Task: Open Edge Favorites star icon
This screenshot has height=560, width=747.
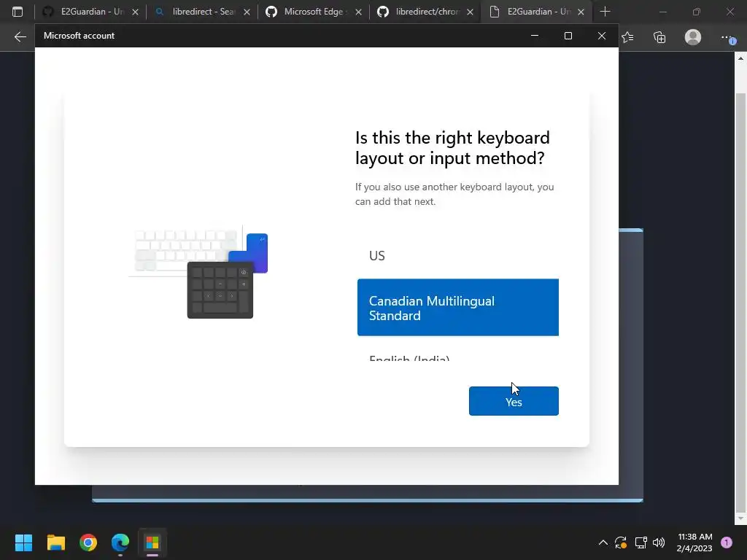Action: pyautogui.click(x=627, y=37)
